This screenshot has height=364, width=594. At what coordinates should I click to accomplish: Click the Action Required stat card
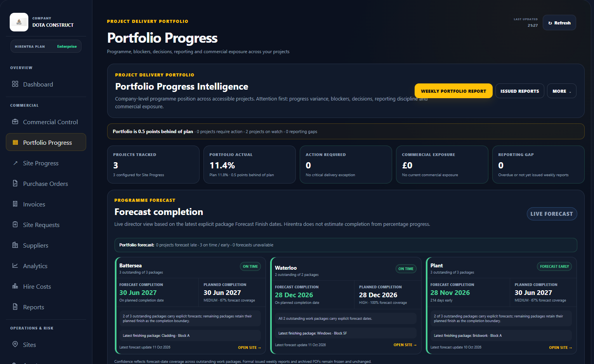(346, 165)
